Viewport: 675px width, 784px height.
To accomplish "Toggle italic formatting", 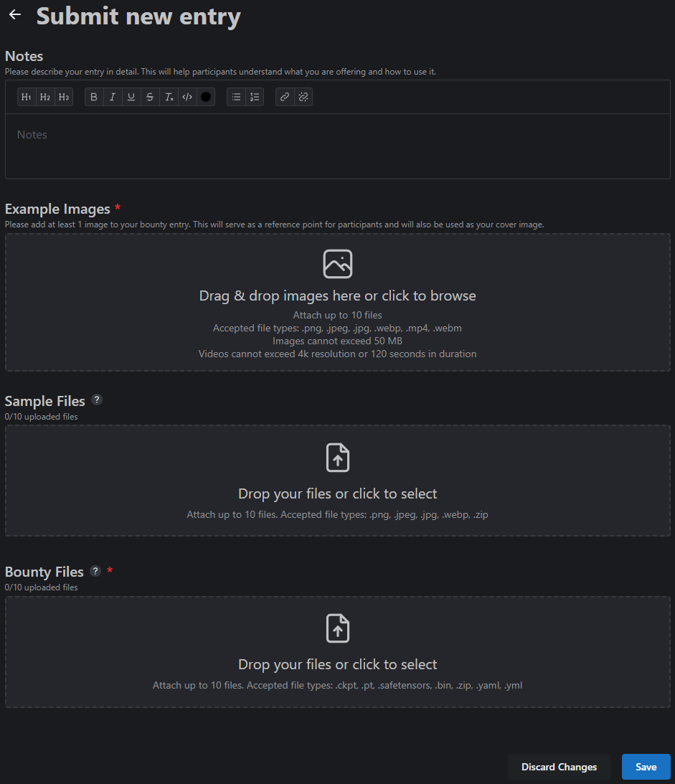I will [113, 97].
